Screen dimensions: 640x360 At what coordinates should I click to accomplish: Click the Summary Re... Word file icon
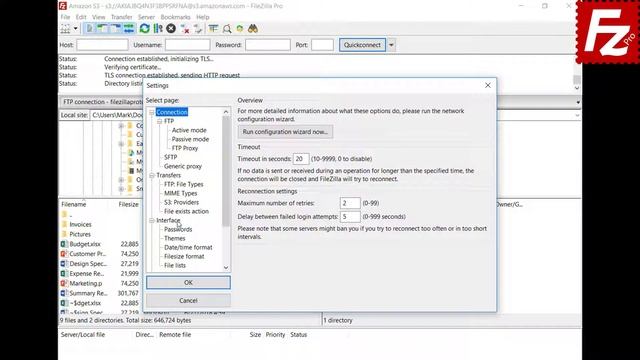point(64,293)
